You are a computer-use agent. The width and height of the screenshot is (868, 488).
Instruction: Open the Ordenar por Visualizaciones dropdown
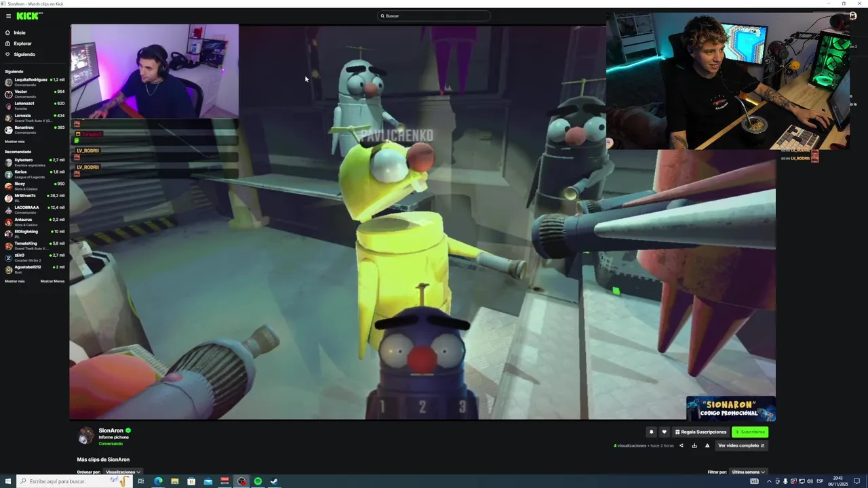pyautogui.click(x=123, y=472)
